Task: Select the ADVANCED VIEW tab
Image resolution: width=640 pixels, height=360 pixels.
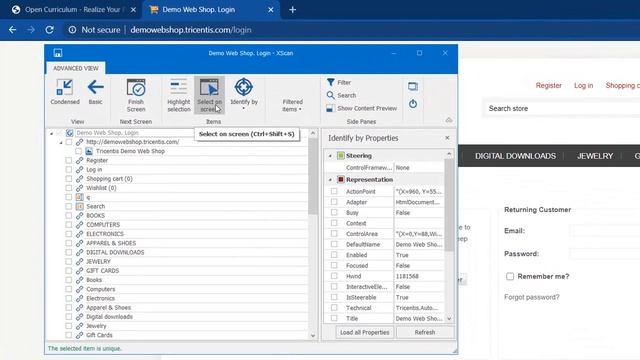Action: (76, 68)
